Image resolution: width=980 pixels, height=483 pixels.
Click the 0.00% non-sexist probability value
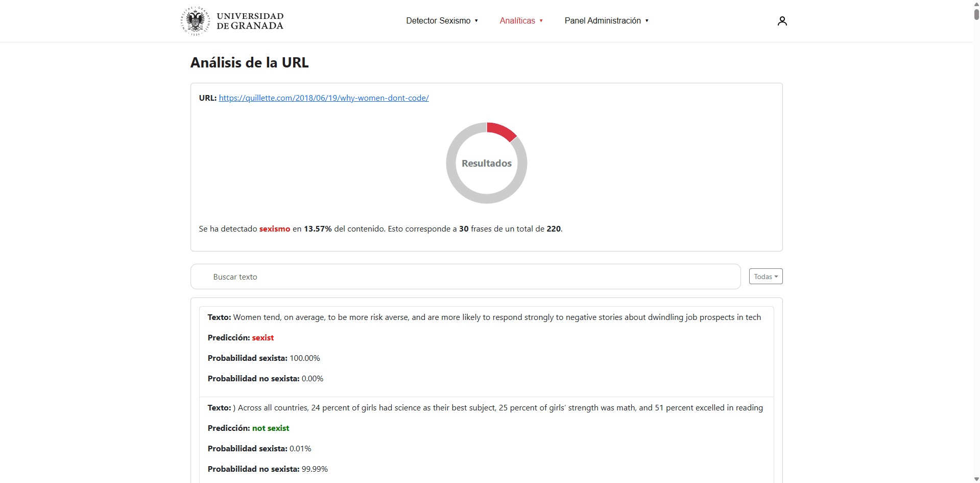pos(313,378)
